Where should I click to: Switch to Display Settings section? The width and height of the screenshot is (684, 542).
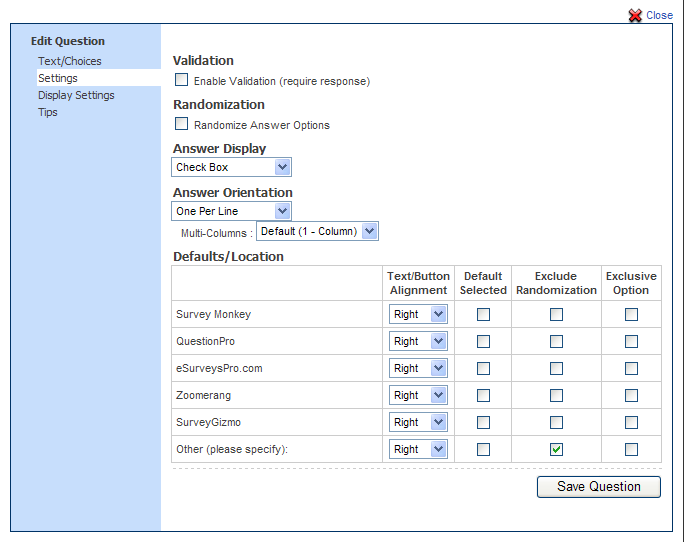point(76,95)
